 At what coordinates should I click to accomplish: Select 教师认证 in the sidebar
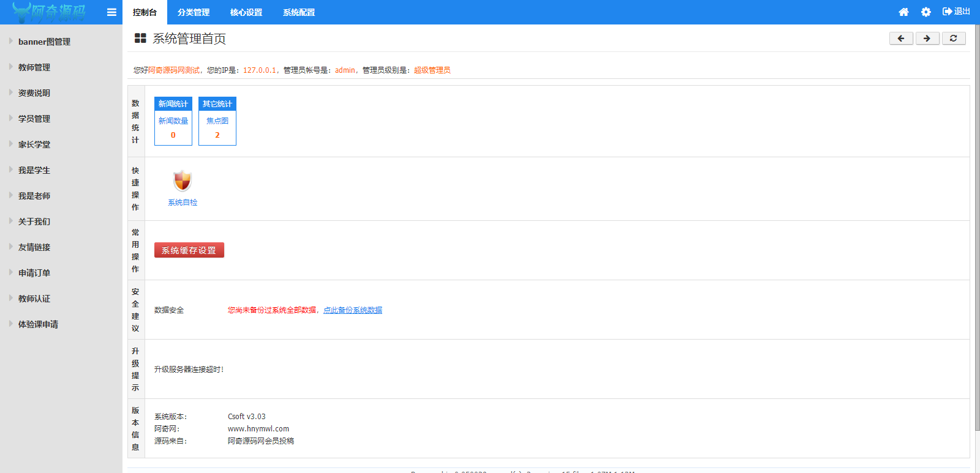point(34,299)
